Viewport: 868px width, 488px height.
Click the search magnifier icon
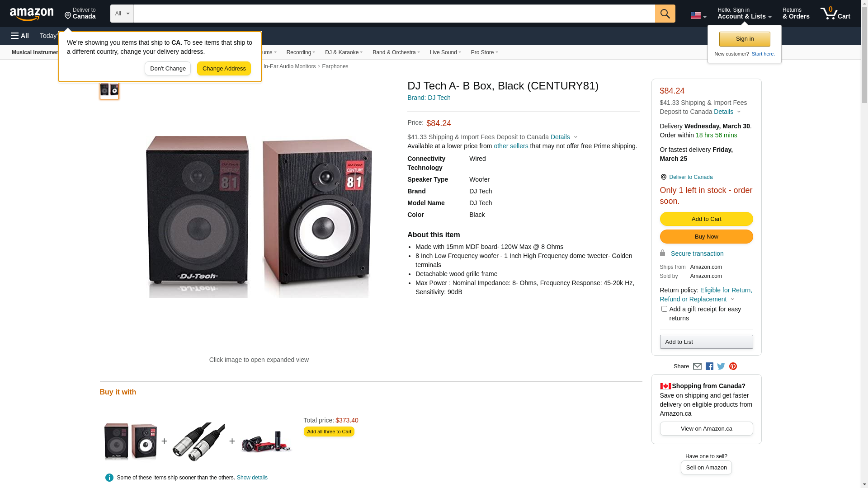tap(665, 14)
